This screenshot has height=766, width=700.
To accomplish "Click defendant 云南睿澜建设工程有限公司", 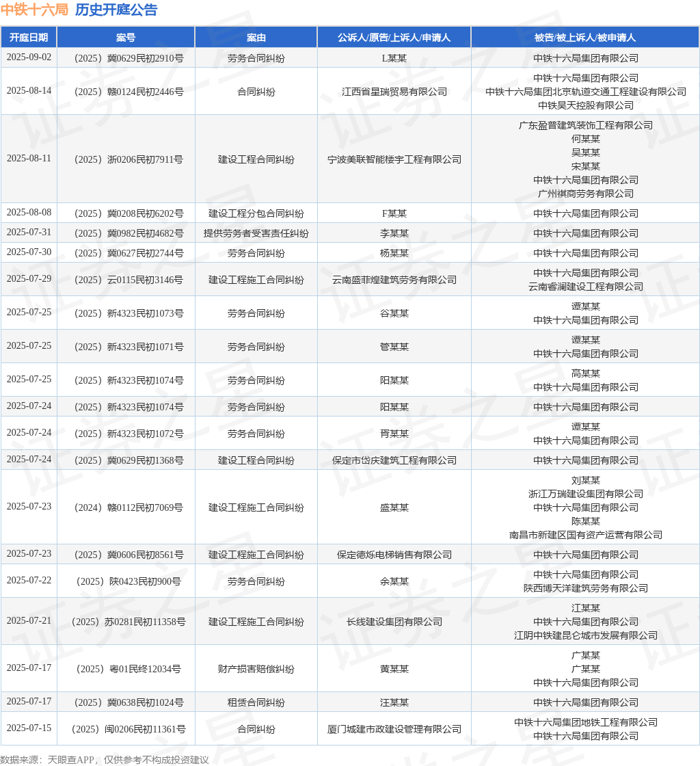I will click(x=586, y=287).
